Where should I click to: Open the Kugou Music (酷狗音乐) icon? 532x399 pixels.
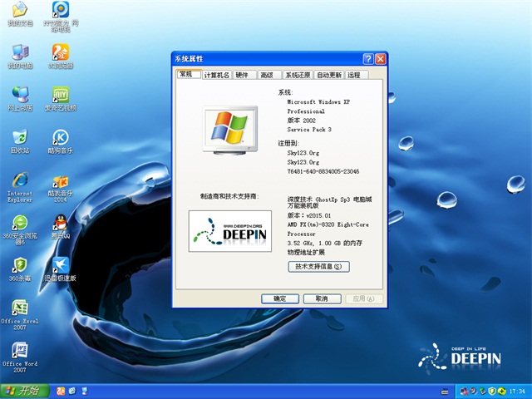(x=60, y=137)
